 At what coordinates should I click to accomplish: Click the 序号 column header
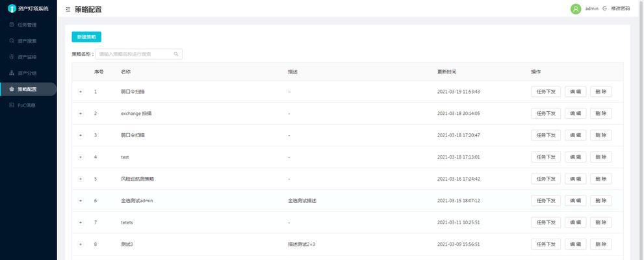99,72
